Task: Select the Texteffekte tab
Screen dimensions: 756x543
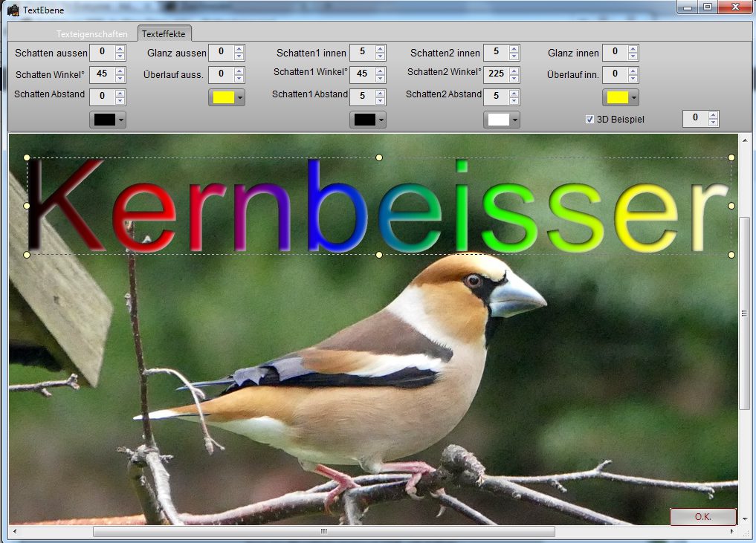Action: (164, 34)
